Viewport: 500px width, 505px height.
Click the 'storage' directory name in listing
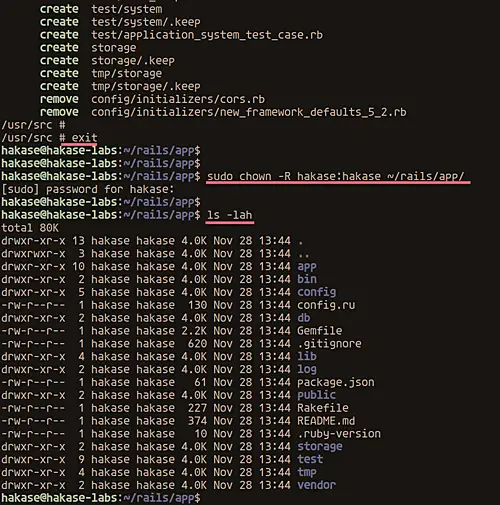coord(320,447)
